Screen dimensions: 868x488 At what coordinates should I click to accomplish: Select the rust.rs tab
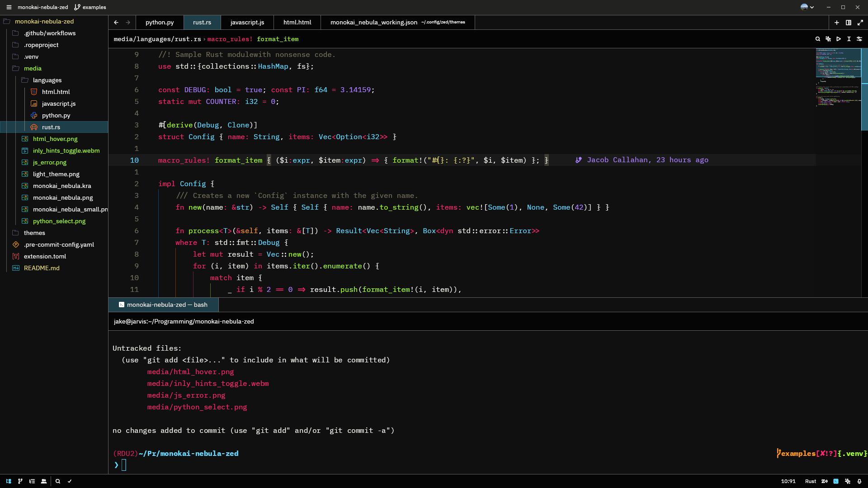tap(202, 22)
